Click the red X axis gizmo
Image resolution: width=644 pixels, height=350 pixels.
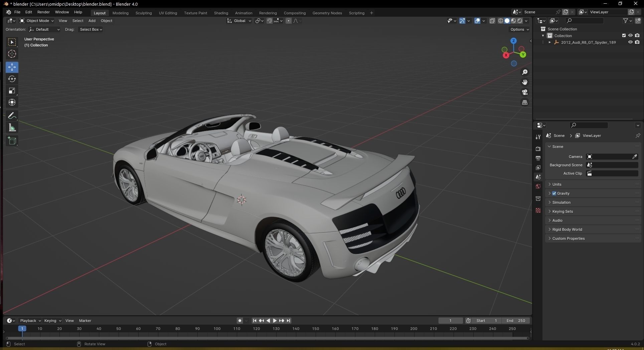click(506, 55)
